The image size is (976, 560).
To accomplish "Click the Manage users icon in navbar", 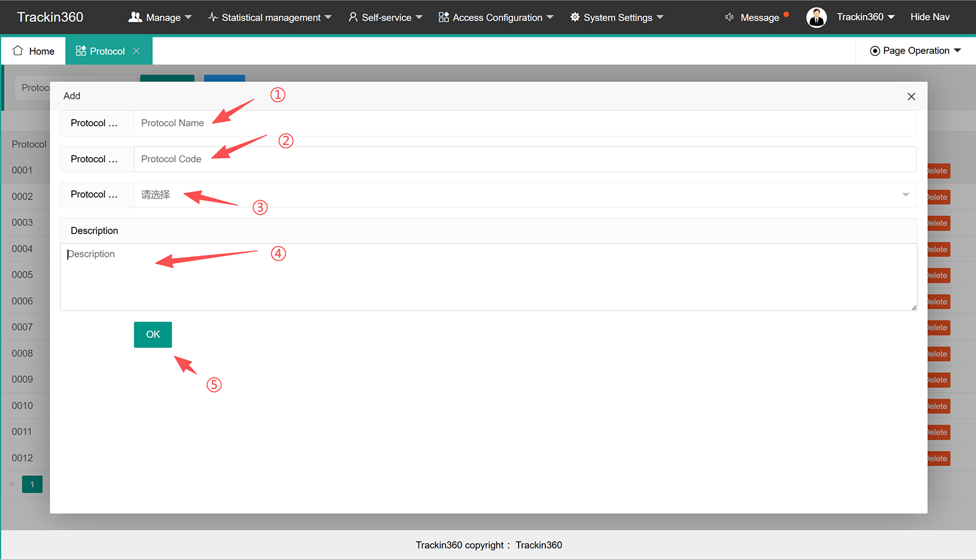I will (135, 17).
